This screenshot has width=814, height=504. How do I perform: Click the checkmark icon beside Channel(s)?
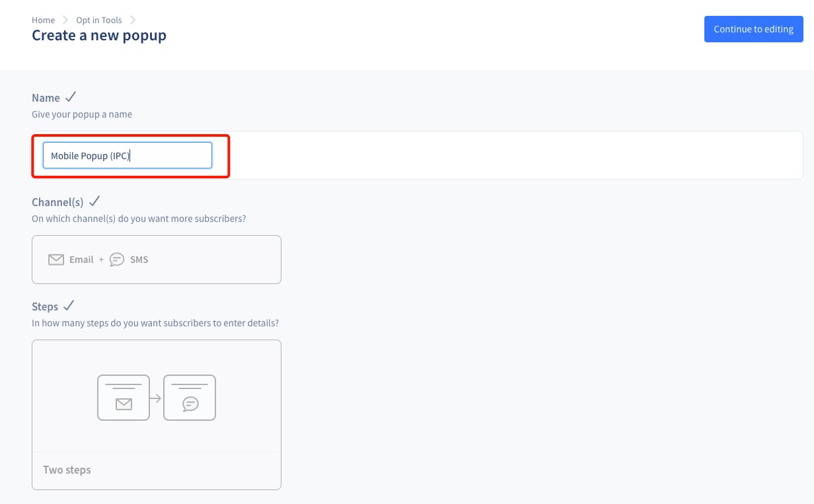[x=94, y=201]
